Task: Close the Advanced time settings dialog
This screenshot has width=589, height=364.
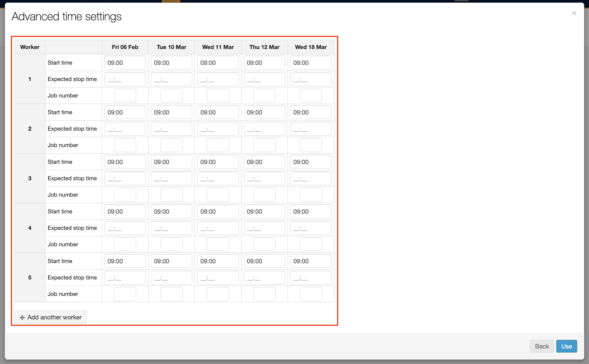Action: point(574,13)
